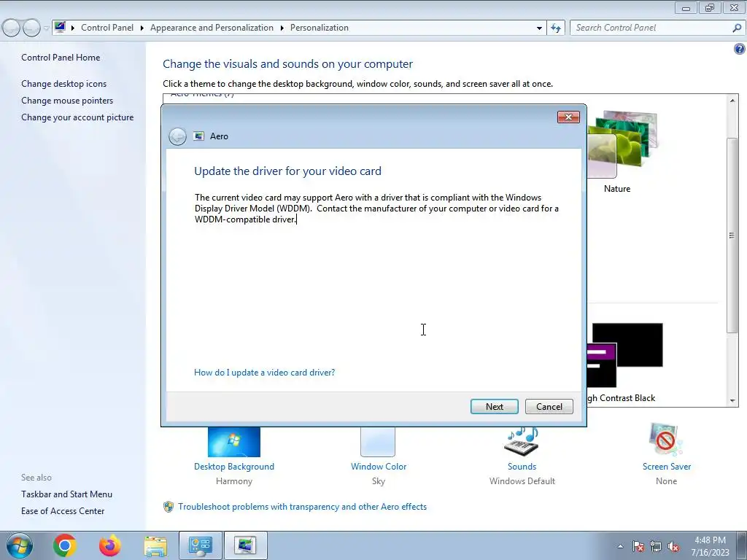747x560 pixels.
Task: Click Next in the Aero troubleshooter
Action: tap(494, 407)
